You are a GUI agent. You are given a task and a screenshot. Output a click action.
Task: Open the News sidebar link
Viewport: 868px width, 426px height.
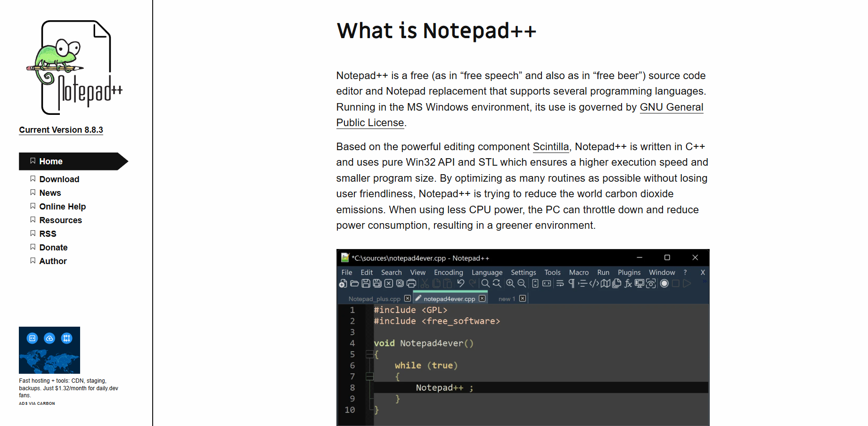pos(50,193)
